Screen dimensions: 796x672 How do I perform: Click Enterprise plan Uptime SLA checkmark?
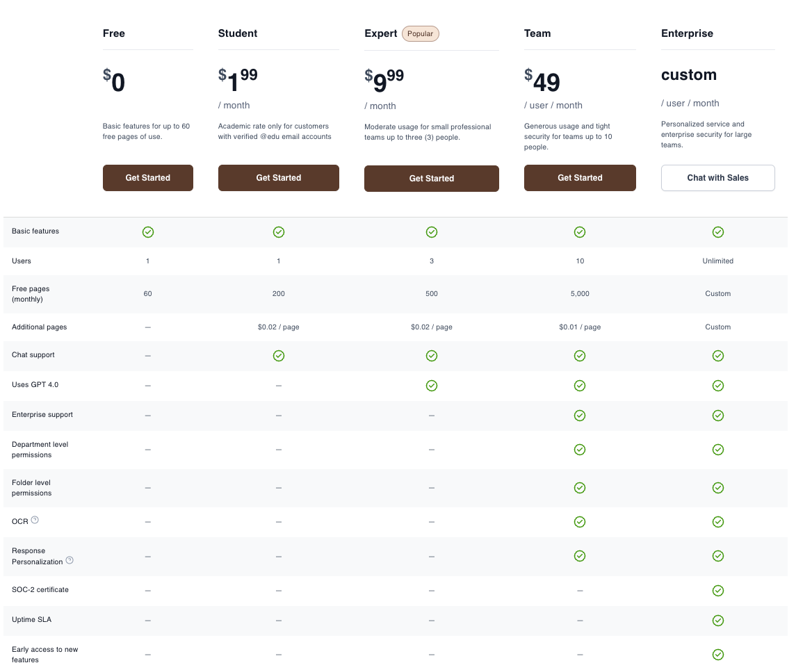pyautogui.click(x=718, y=621)
